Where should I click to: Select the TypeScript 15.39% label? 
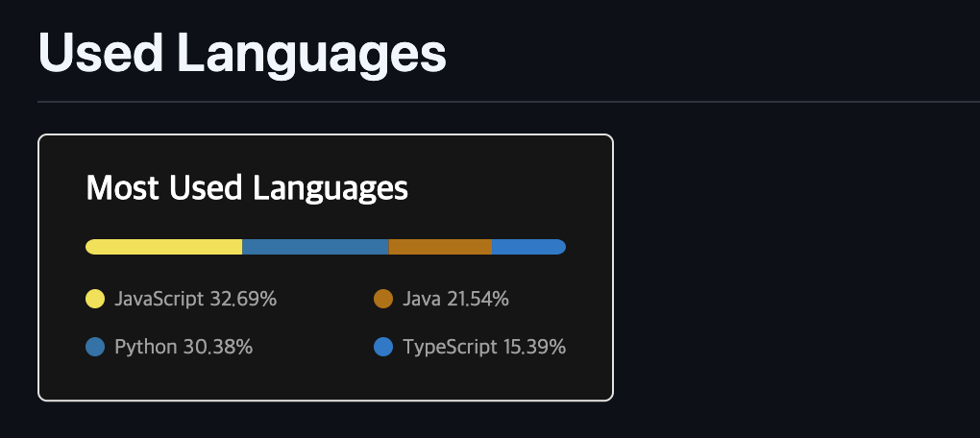(x=484, y=347)
